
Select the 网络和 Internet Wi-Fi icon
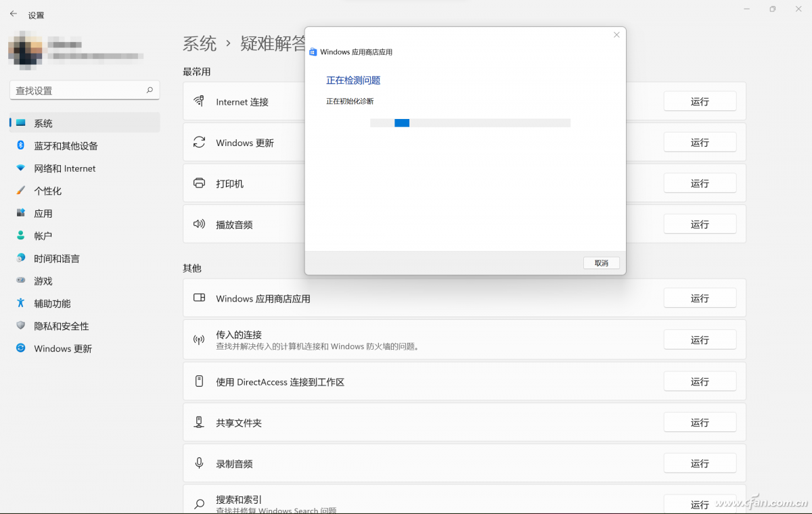(x=20, y=168)
